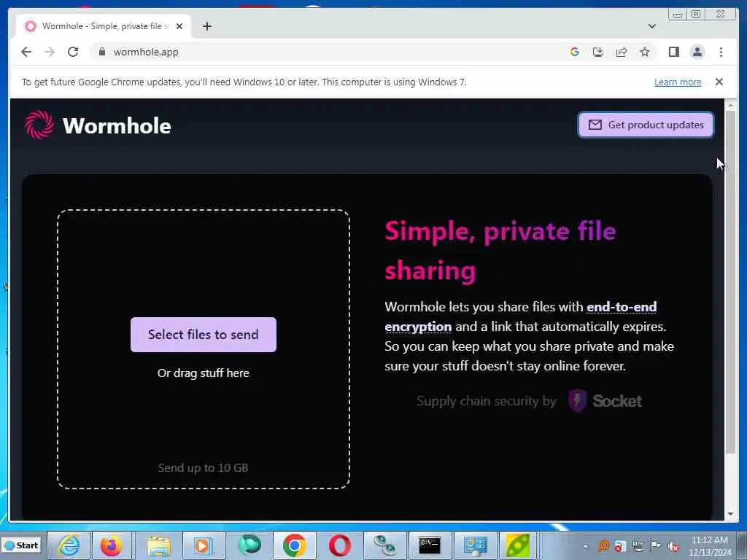Image resolution: width=747 pixels, height=560 pixels.
Task: Share this page via share icon
Action: 622,52
